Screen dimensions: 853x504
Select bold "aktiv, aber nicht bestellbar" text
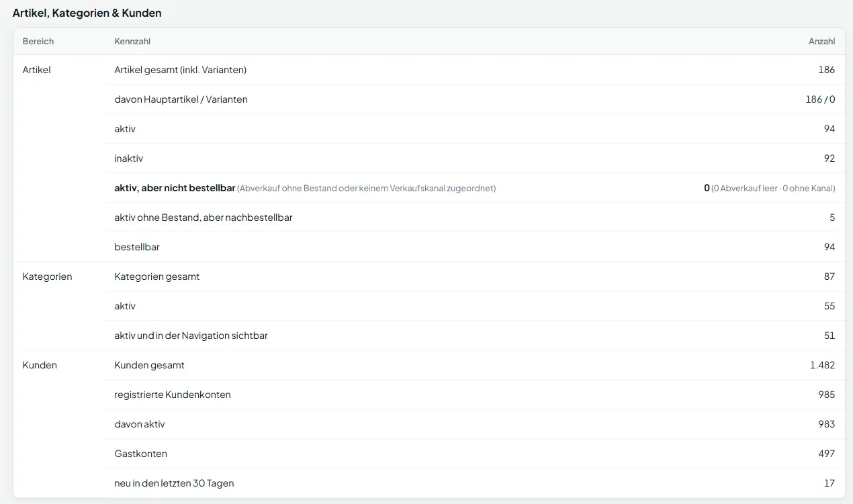coord(175,188)
